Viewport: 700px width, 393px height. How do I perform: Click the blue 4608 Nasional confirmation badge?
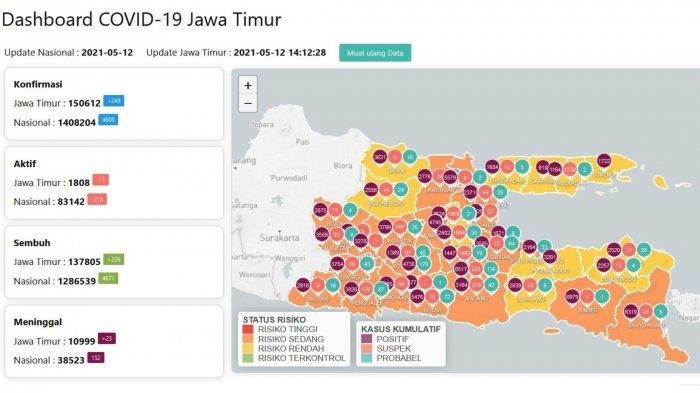tap(108, 120)
